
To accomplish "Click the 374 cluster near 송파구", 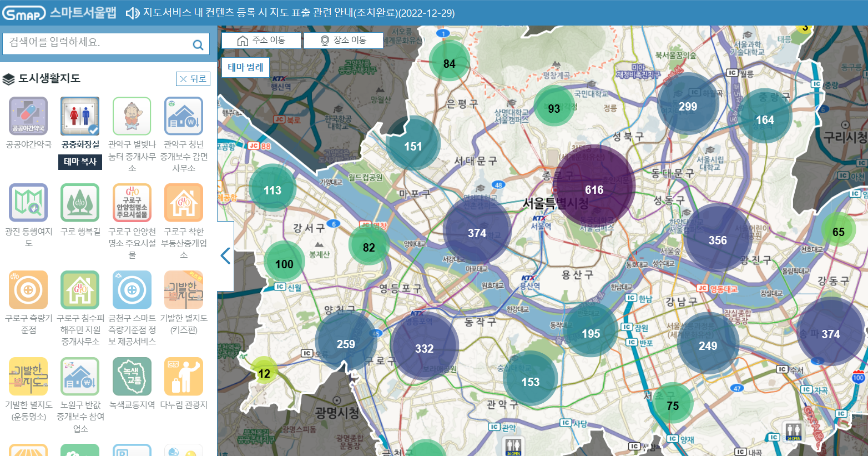I will coord(830,331).
